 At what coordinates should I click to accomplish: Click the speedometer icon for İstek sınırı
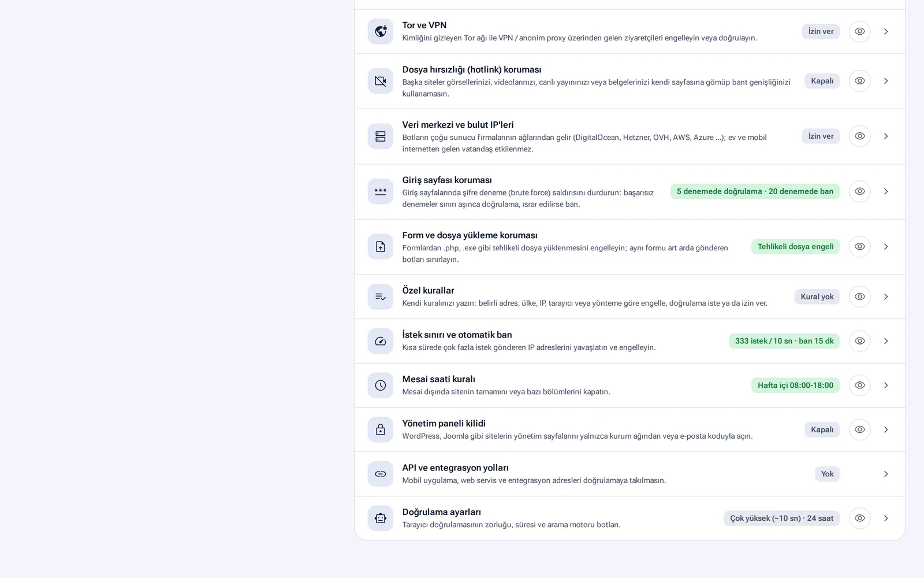click(x=380, y=341)
